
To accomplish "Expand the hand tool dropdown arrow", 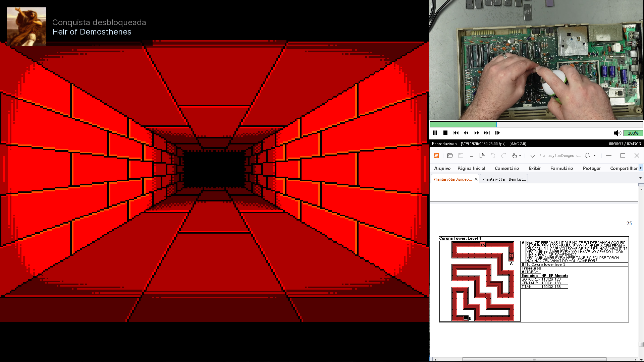I will [x=520, y=156].
